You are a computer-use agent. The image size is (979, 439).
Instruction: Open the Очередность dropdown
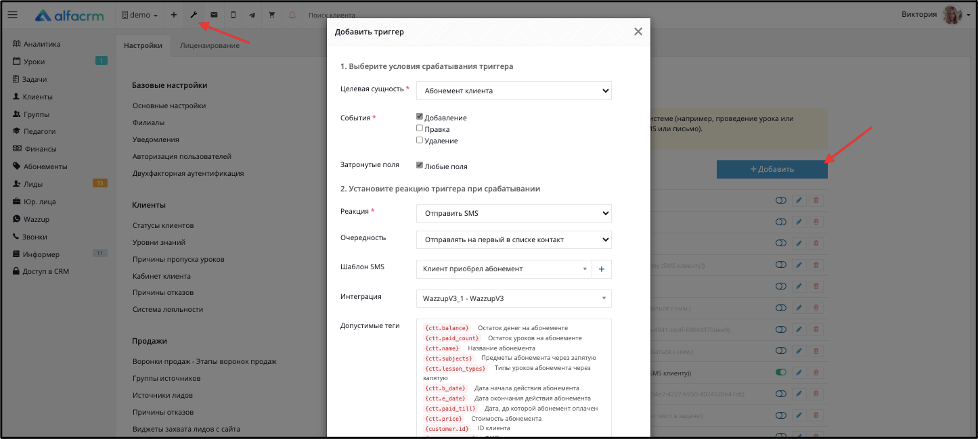pyautogui.click(x=514, y=240)
